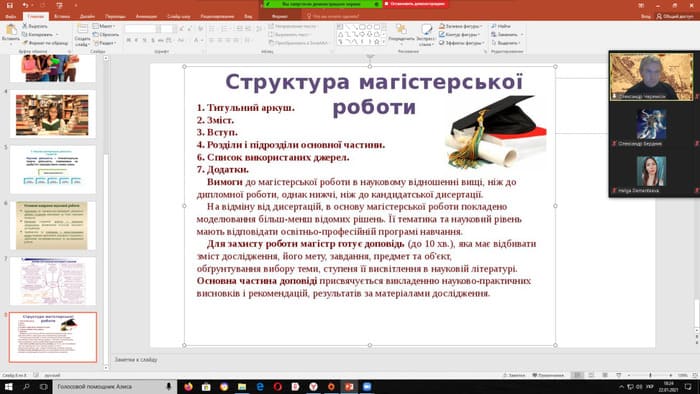Select the library girl slide thumbnail

pyautogui.click(x=53, y=115)
